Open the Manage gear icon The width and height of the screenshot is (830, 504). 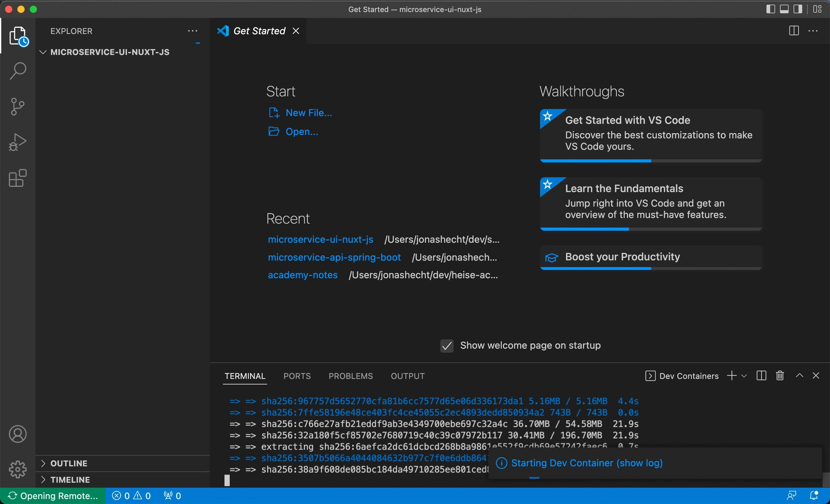pos(18,469)
